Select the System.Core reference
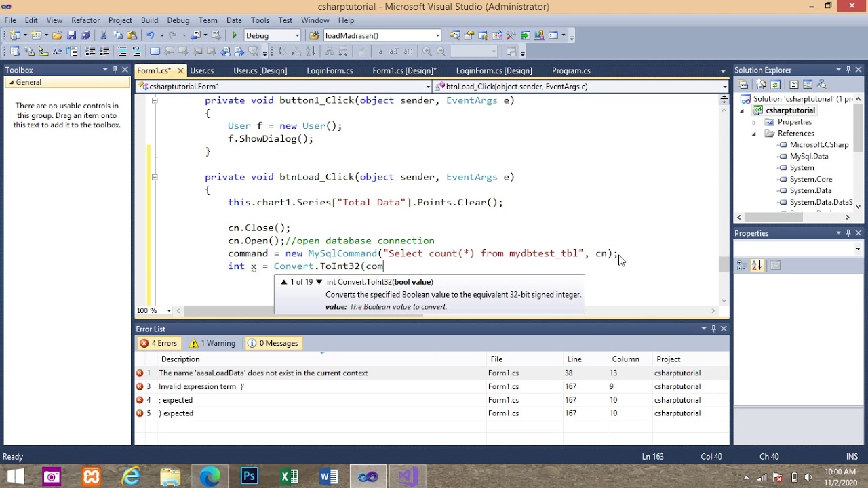868x488 pixels. [x=810, y=179]
